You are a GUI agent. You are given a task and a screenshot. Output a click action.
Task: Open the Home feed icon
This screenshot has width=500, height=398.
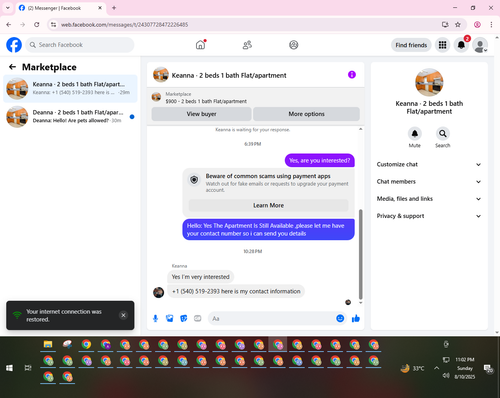point(201,45)
